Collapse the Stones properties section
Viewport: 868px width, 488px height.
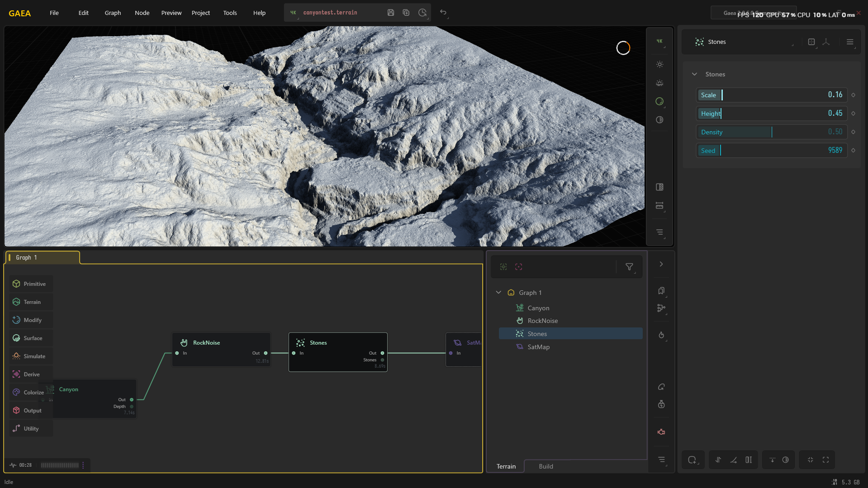pyautogui.click(x=694, y=74)
